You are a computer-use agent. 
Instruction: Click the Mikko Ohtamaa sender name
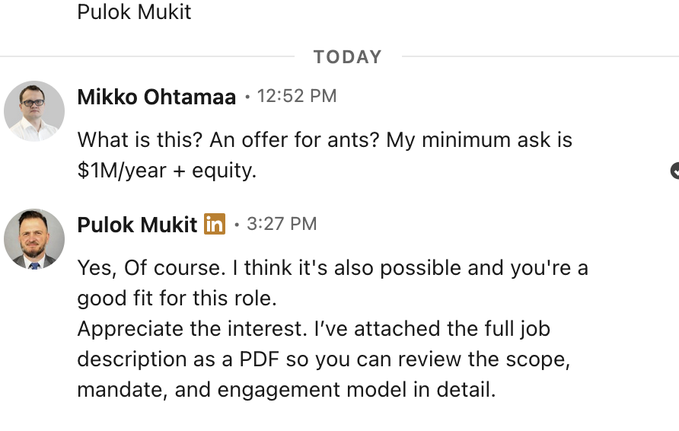156,97
